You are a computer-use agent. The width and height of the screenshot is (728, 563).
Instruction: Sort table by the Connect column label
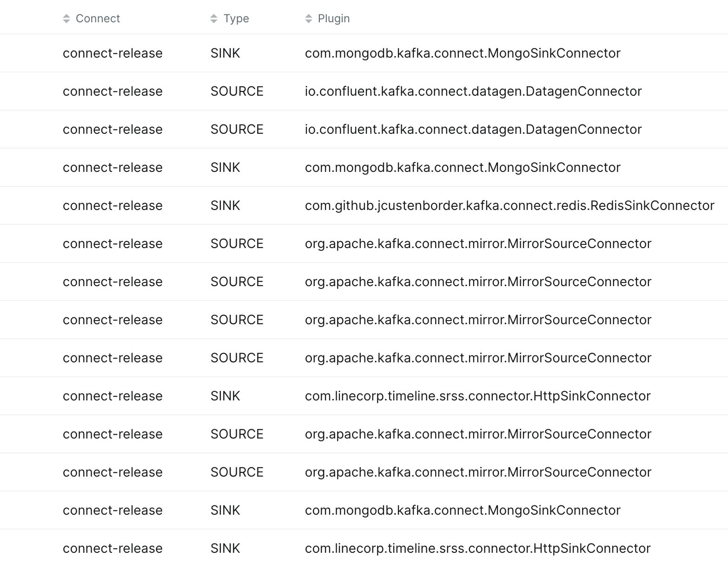tap(98, 19)
